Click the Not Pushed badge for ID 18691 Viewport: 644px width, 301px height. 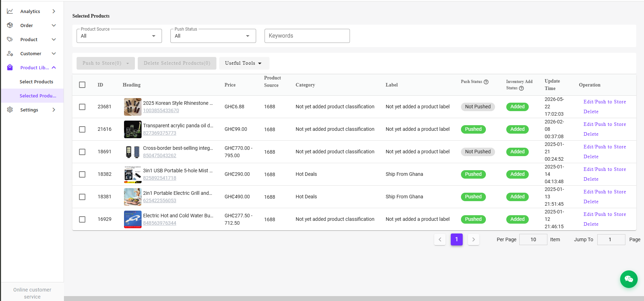click(478, 152)
